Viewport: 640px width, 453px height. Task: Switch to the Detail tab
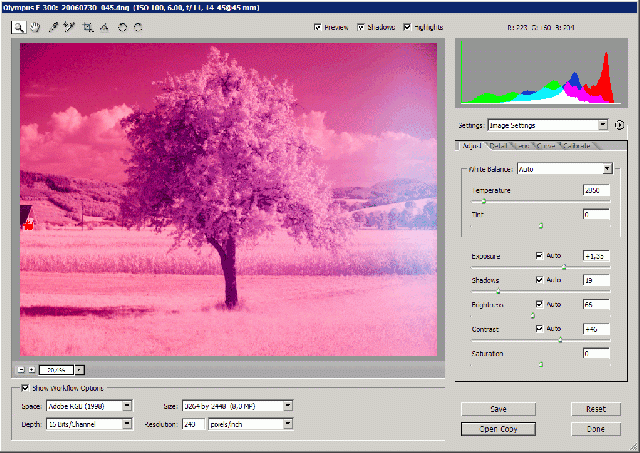coord(499,147)
